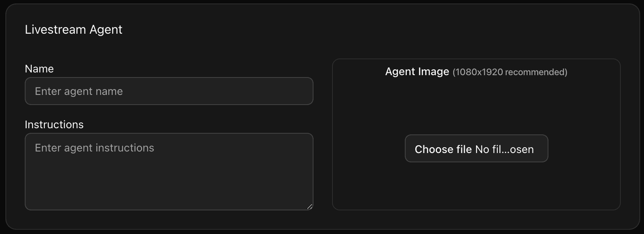Click the "1080x1920 recommended" hint text
This screenshot has width=644, height=234.
click(510, 72)
